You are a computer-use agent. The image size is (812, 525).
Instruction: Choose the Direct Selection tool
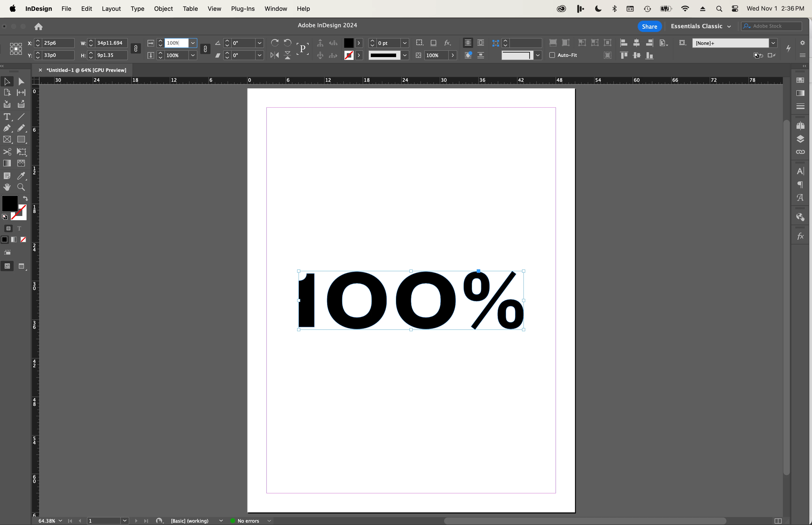pos(21,82)
